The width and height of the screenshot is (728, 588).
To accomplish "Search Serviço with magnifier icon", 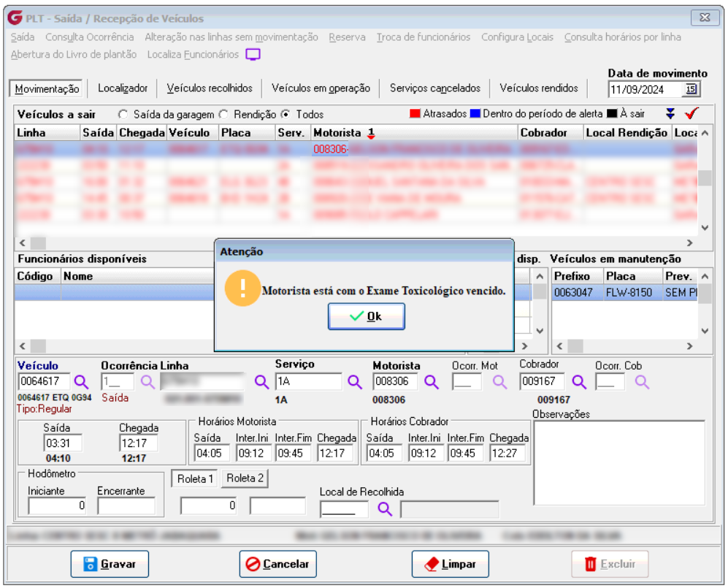I will pos(355,382).
